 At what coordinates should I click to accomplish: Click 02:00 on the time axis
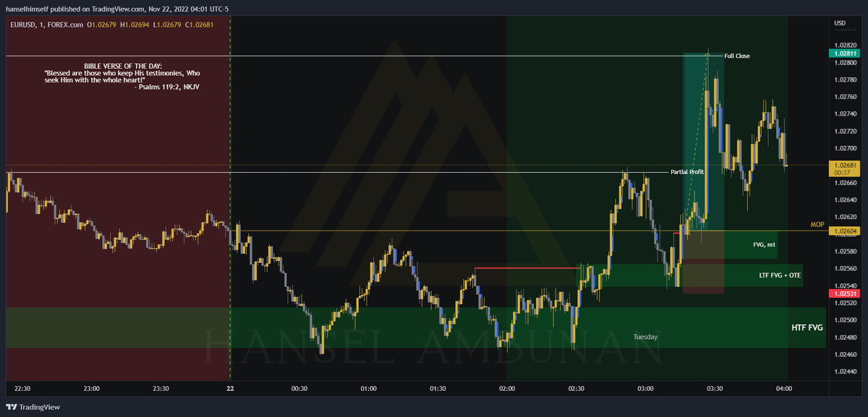coord(507,388)
